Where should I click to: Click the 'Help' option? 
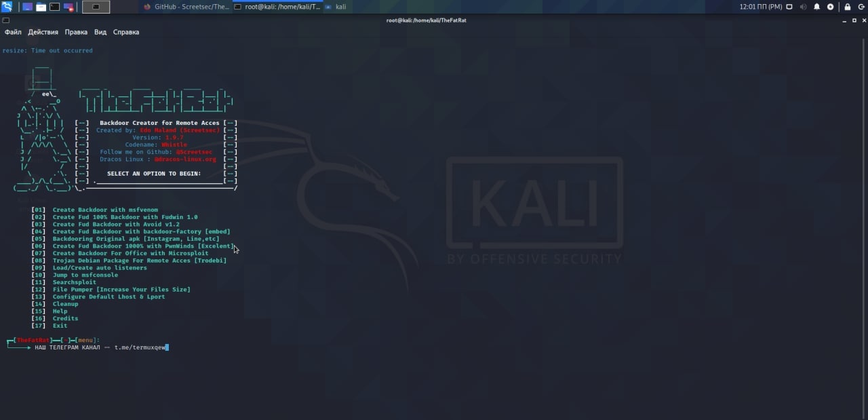(x=60, y=311)
